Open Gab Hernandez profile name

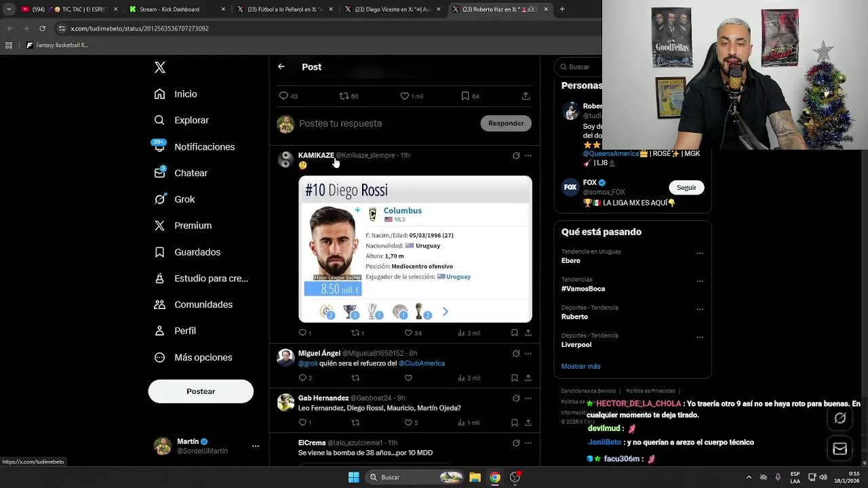tap(323, 398)
